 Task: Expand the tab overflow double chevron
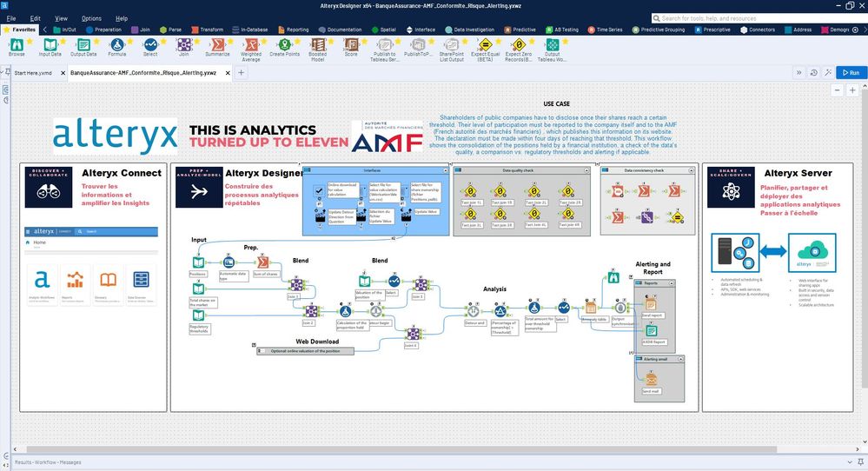click(x=798, y=72)
